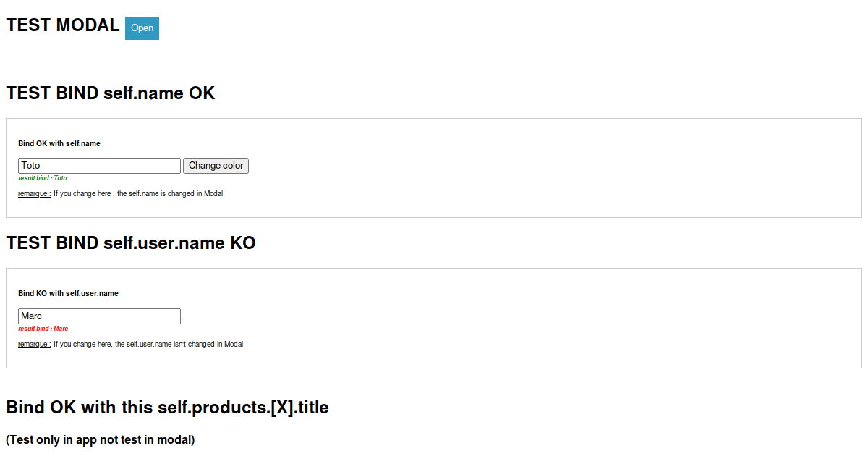Screen dimensions: 868x456
Task: Click the 'TEST BIND self.name OK' heading
Action: 111,93
